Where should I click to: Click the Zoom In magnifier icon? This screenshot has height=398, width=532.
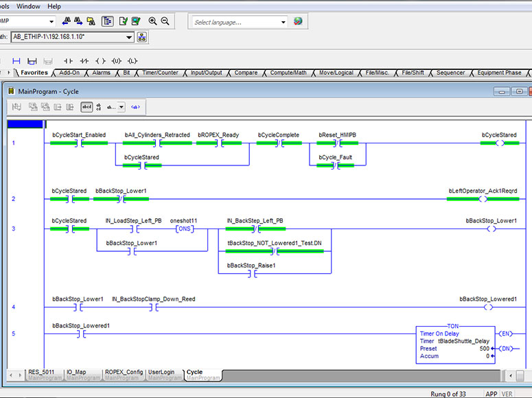pos(152,21)
